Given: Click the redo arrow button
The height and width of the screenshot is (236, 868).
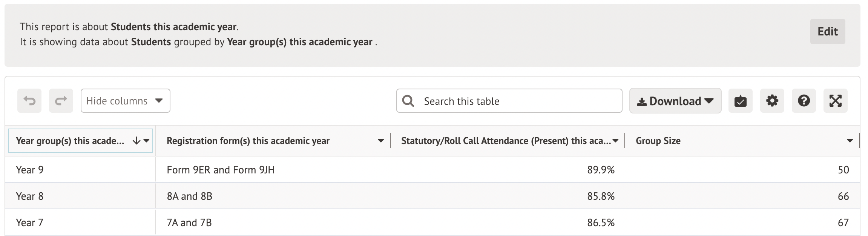Looking at the screenshot, I should [x=61, y=101].
